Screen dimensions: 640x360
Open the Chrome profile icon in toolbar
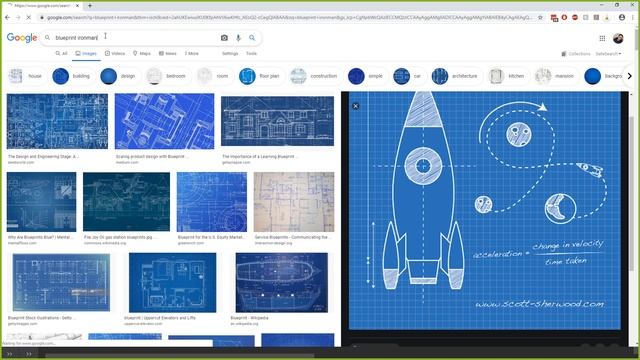click(x=622, y=18)
